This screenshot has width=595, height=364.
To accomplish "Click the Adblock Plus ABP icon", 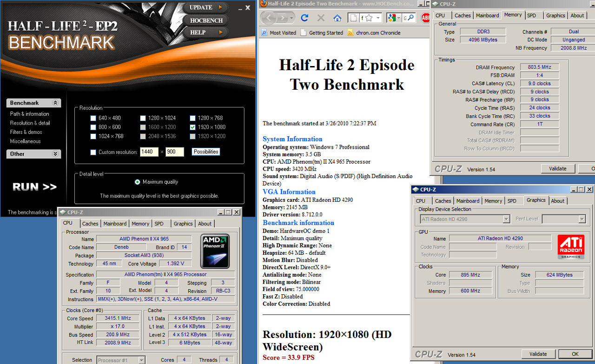I will pyautogui.click(x=425, y=18).
